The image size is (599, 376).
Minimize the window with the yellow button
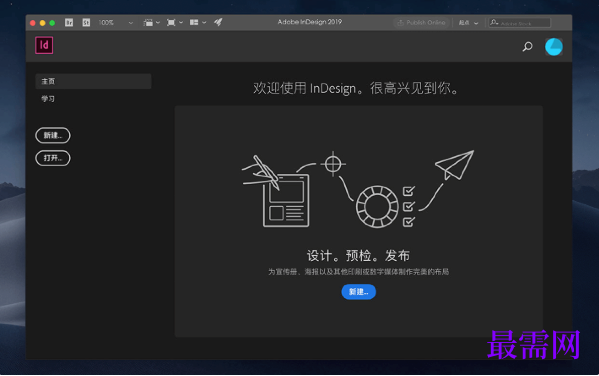point(42,23)
